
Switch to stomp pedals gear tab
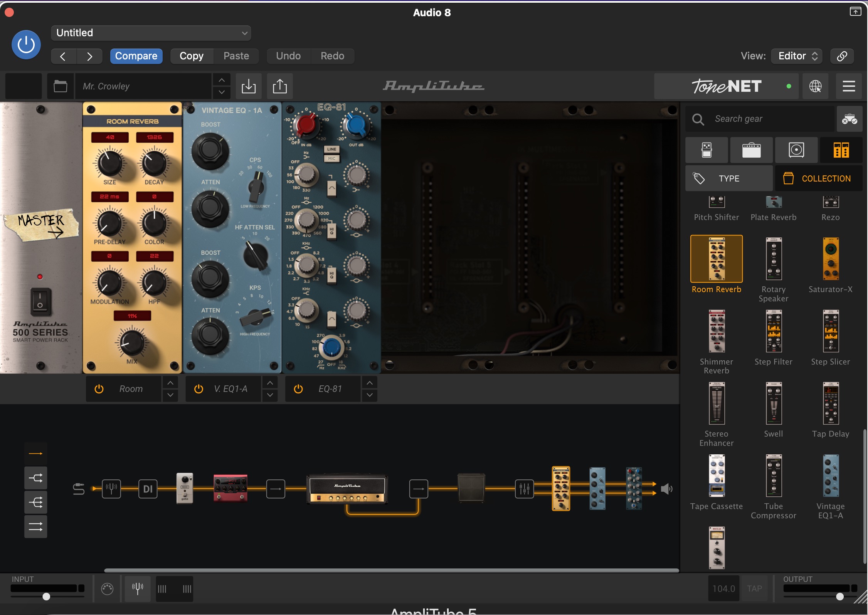point(707,150)
